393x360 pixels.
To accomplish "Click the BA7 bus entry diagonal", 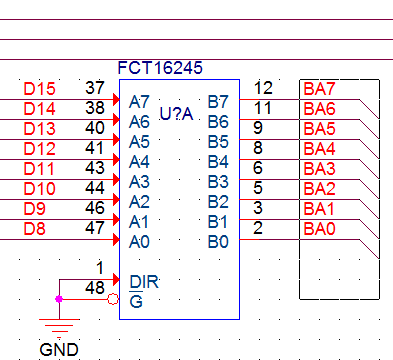I will coord(369,109).
